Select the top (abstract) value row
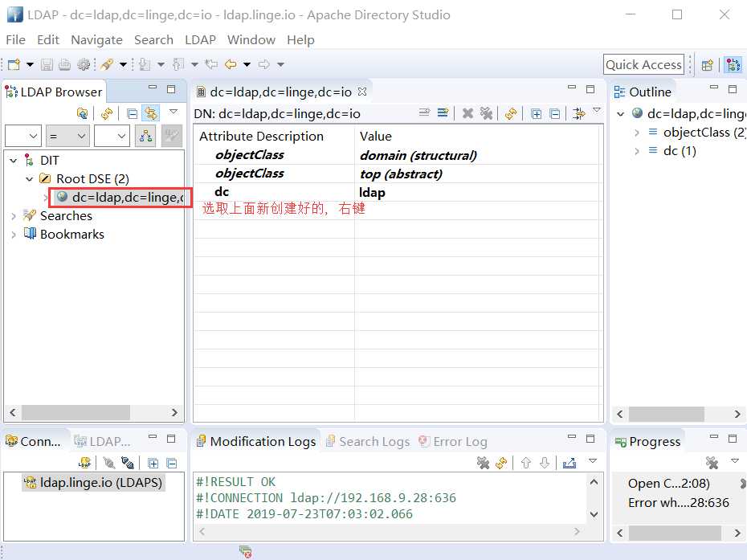This screenshot has height=560, width=747. pyautogui.click(x=401, y=174)
